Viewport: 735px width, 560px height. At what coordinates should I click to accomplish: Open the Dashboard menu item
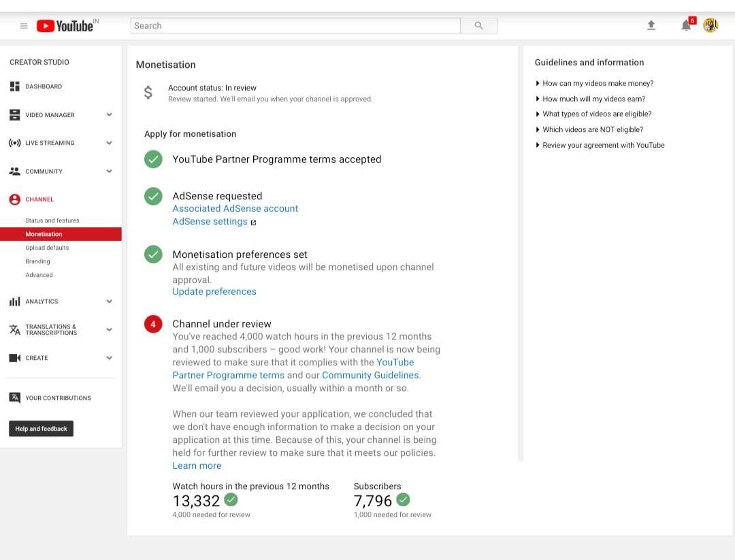44,86
